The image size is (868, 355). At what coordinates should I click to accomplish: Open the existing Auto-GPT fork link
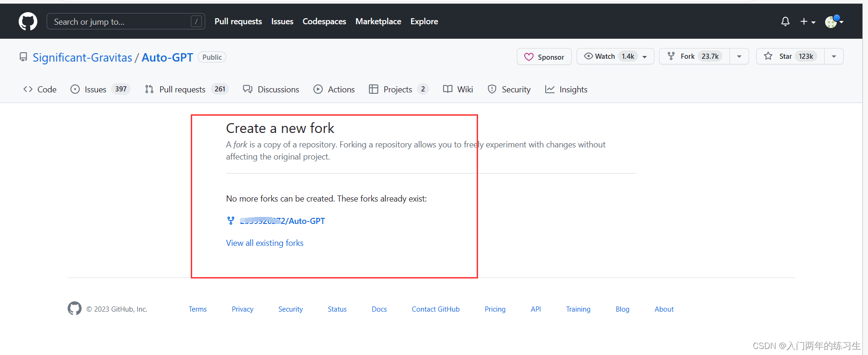pyautogui.click(x=282, y=221)
